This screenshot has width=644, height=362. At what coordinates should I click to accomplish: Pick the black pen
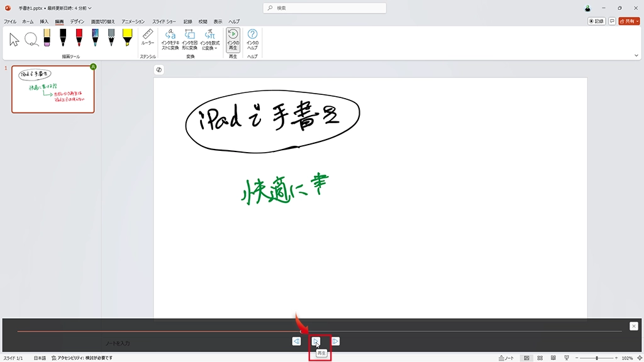(63, 38)
